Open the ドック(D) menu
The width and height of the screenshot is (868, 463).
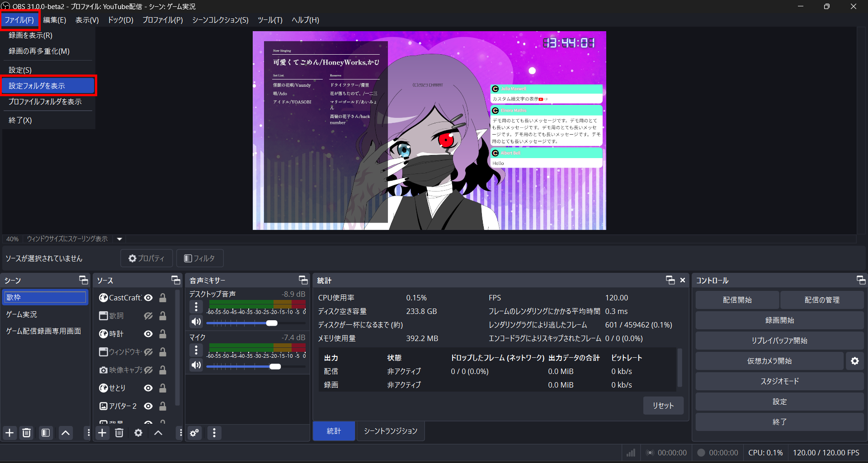pos(120,20)
